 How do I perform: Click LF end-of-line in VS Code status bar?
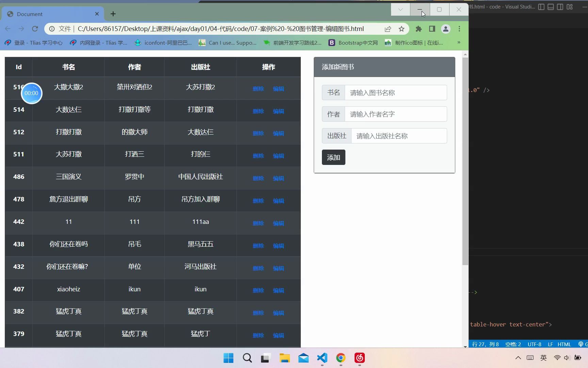pos(550,344)
